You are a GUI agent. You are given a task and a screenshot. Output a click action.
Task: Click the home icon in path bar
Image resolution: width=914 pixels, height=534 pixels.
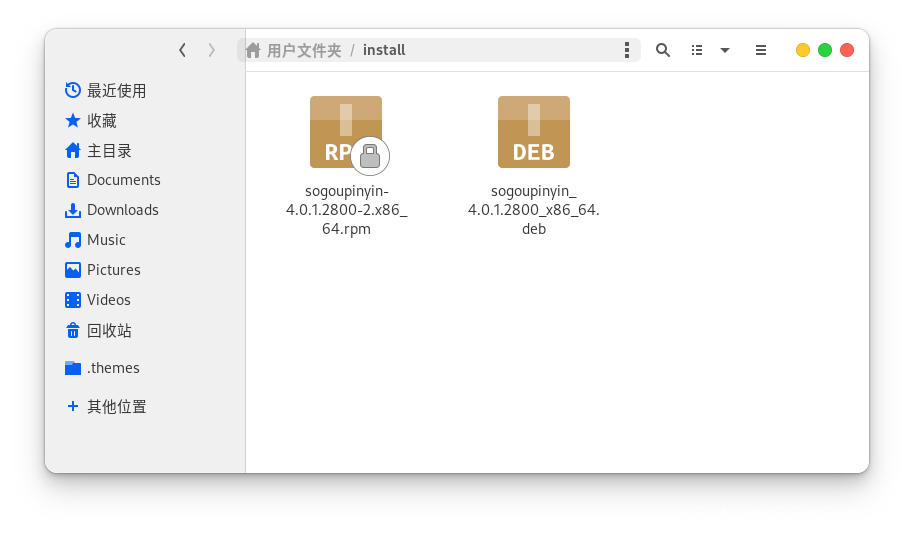click(253, 50)
